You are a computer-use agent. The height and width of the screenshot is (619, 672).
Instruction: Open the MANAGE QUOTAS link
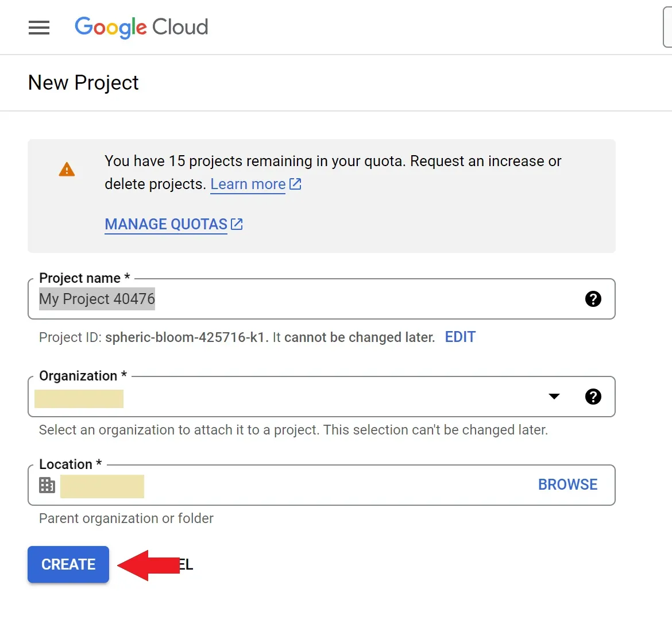pyautogui.click(x=166, y=224)
